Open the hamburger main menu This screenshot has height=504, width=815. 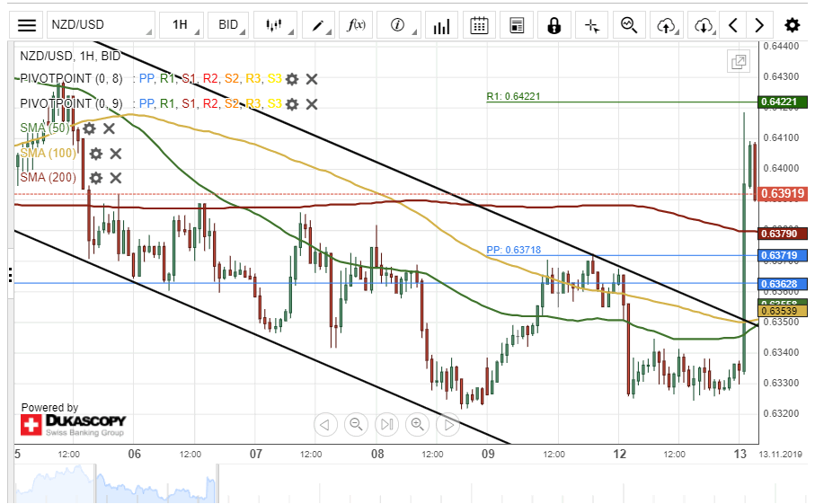point(27,25)
